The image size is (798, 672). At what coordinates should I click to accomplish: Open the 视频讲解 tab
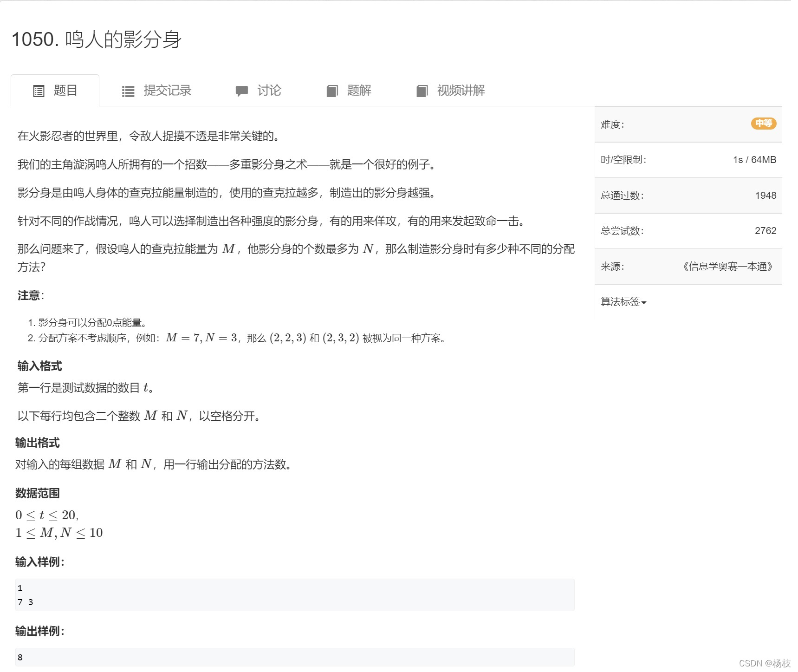point(451,91)
